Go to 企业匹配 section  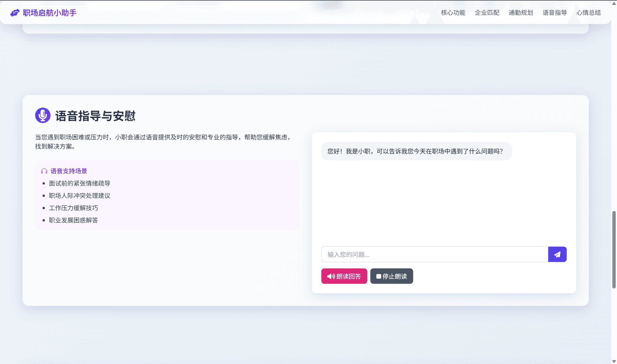pos(487,13)
